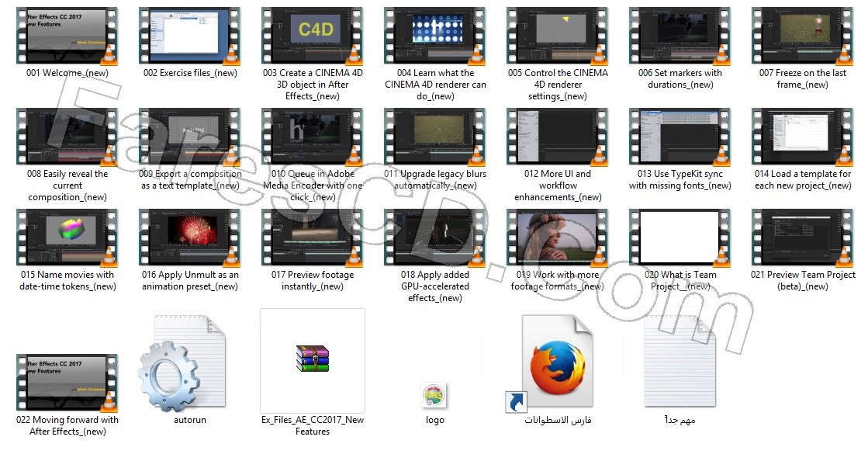Viewport: 868px width, 468px height.
Task: Select the 019 Work with more footage video icon
Action: click(x=558, y=237)
